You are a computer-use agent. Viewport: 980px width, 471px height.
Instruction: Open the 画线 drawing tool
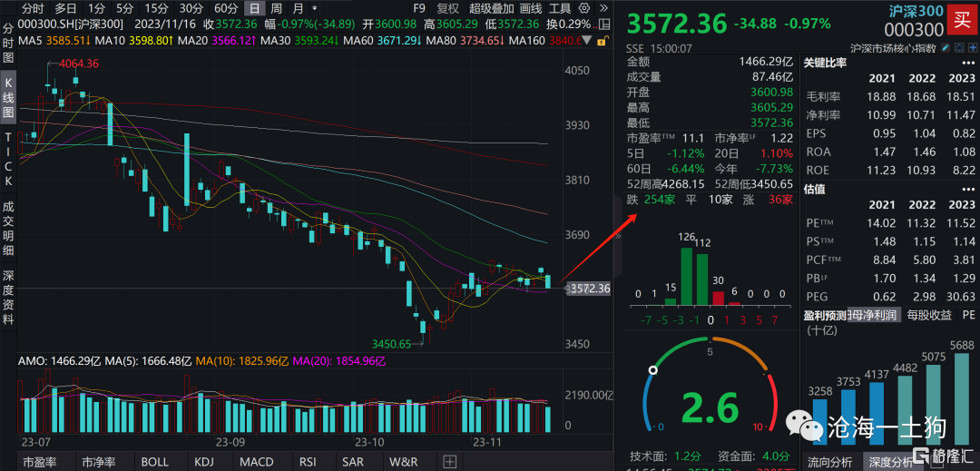[x=531, y=8]
